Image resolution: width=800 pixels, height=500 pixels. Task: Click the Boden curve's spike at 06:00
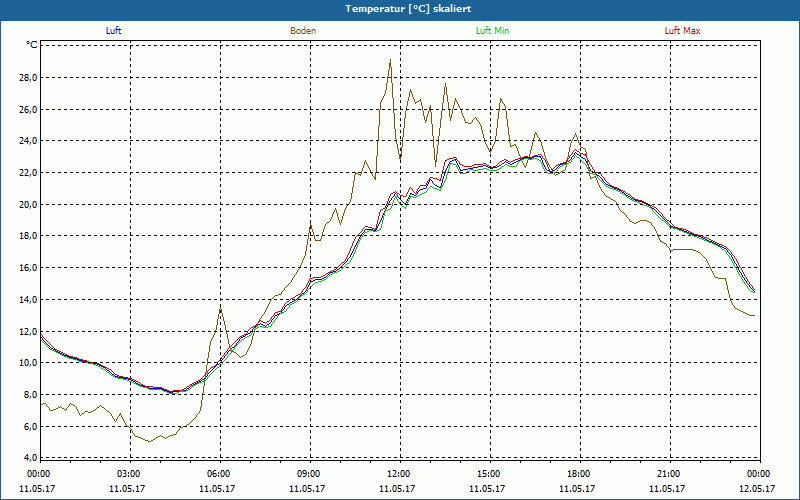coord(220,307)
